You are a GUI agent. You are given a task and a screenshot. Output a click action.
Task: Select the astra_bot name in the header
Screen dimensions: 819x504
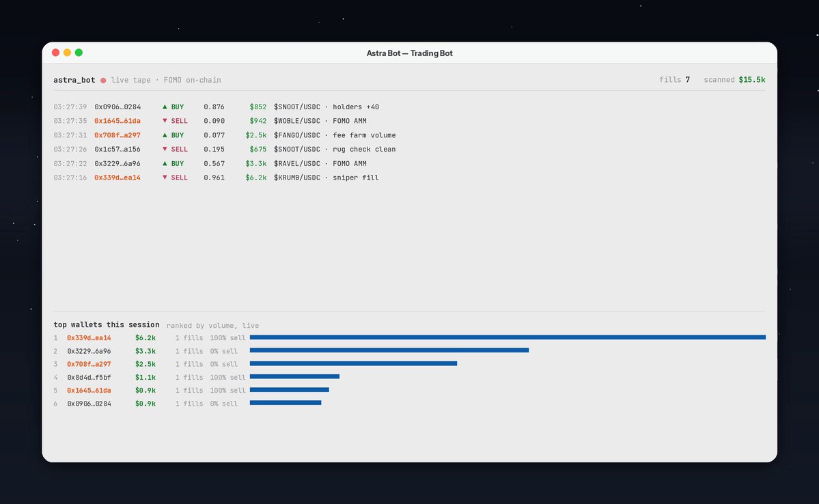coord(74,80)
